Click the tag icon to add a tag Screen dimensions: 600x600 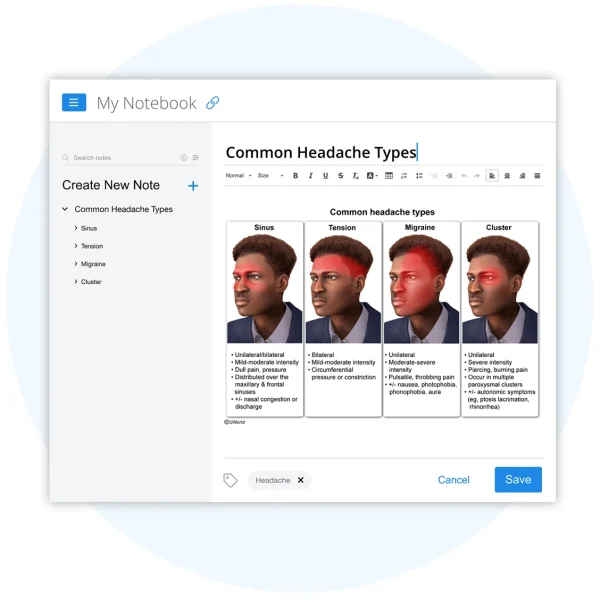click(230, 480)
